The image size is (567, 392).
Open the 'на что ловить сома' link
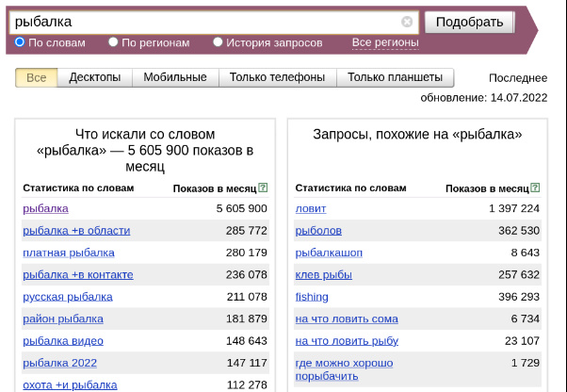(347, 319)
